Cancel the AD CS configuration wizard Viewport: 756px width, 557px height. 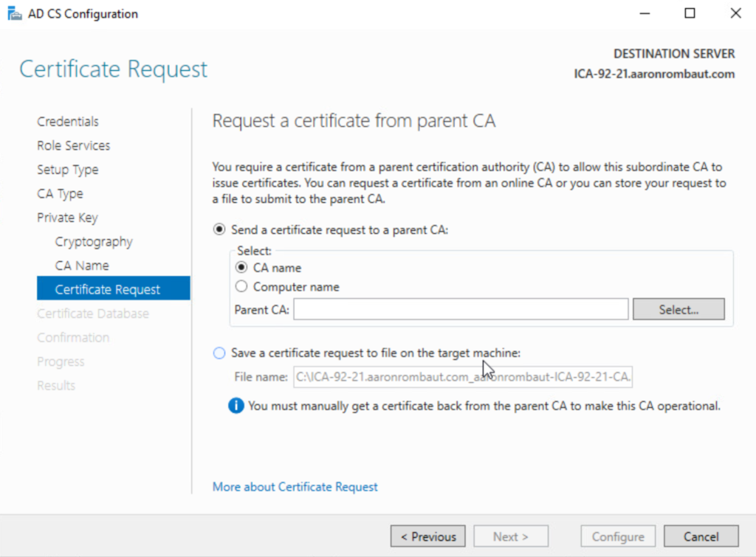pyautogui.click(x=701, y=536)
